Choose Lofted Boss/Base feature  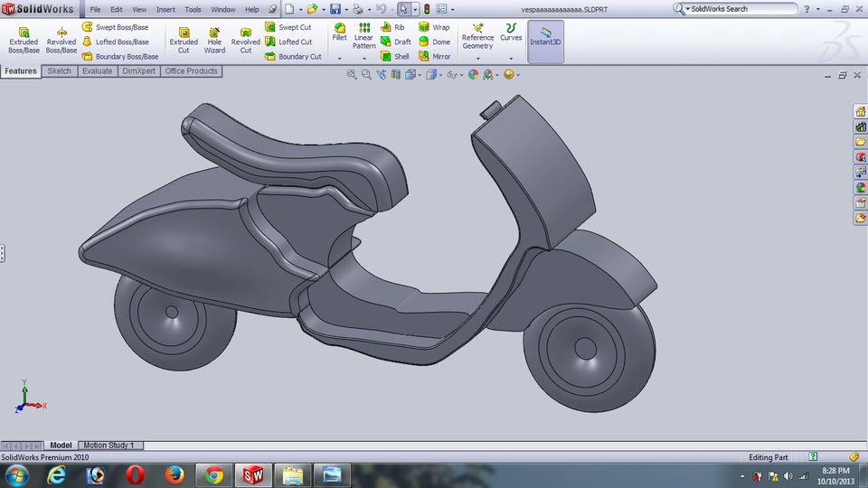[115, 42]
